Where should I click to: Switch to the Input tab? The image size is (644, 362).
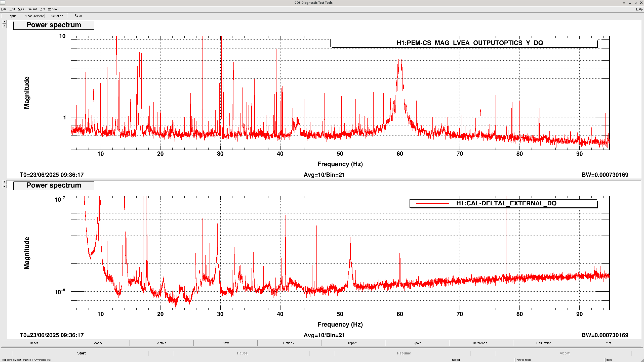coord(12,16)
